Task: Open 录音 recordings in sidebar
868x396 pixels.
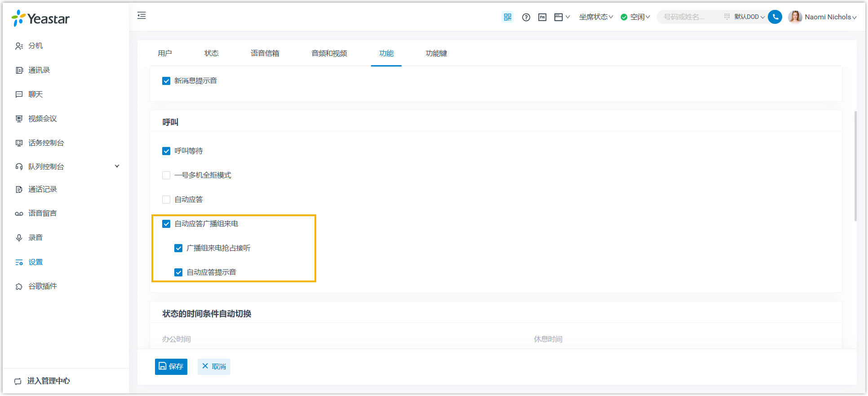Action: (35, 237)
